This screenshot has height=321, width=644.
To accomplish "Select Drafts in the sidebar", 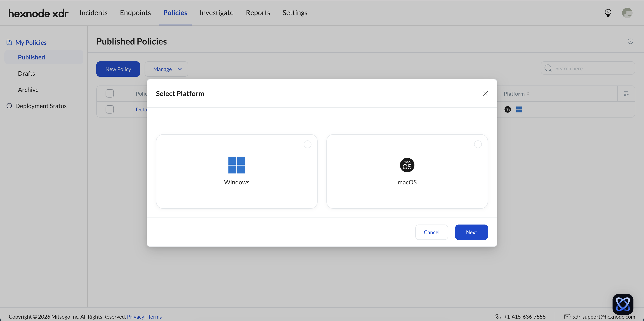I will coord(27,73).
